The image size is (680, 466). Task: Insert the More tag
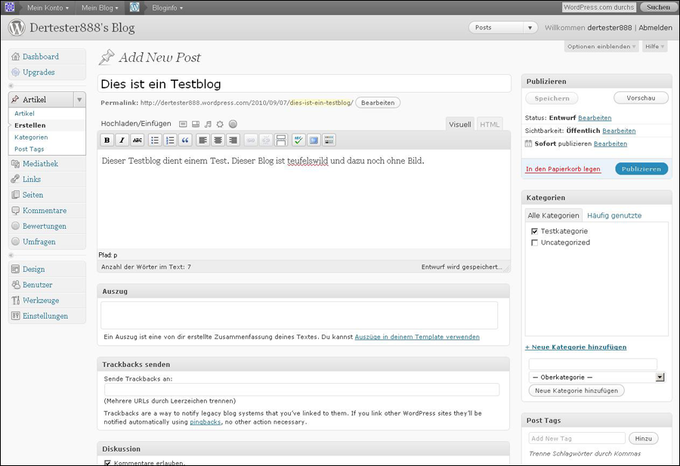pos(281,140)
